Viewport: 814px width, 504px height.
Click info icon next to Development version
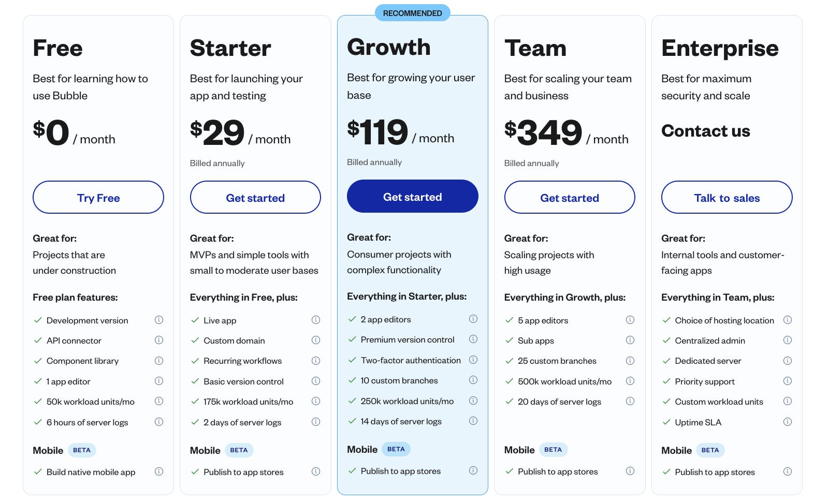159,320
